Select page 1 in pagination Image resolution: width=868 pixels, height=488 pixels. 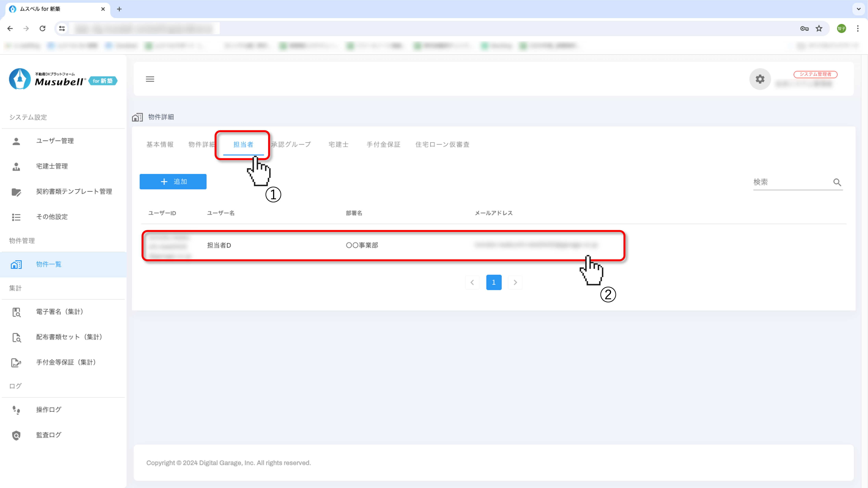pos(494,282)
